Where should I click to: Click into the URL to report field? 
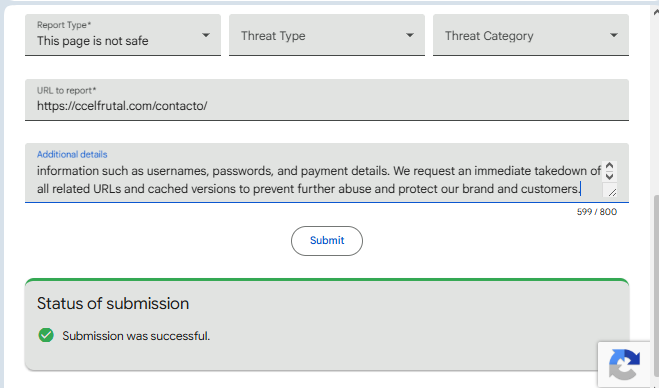click(x=327, y=100)
